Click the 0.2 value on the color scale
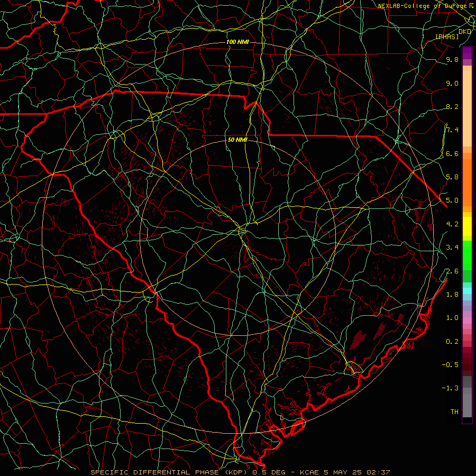The width and height of the screenshot is (476, 476). tap(452, 342)
